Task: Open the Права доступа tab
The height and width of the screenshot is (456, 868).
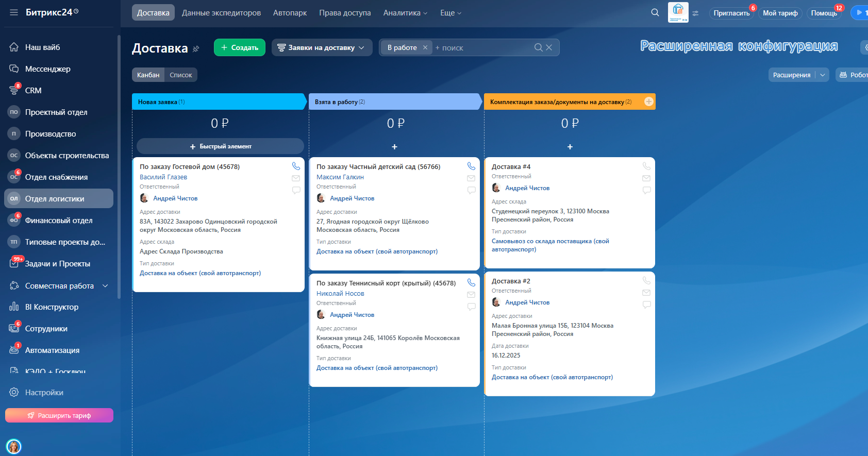Action: [345, 13]
